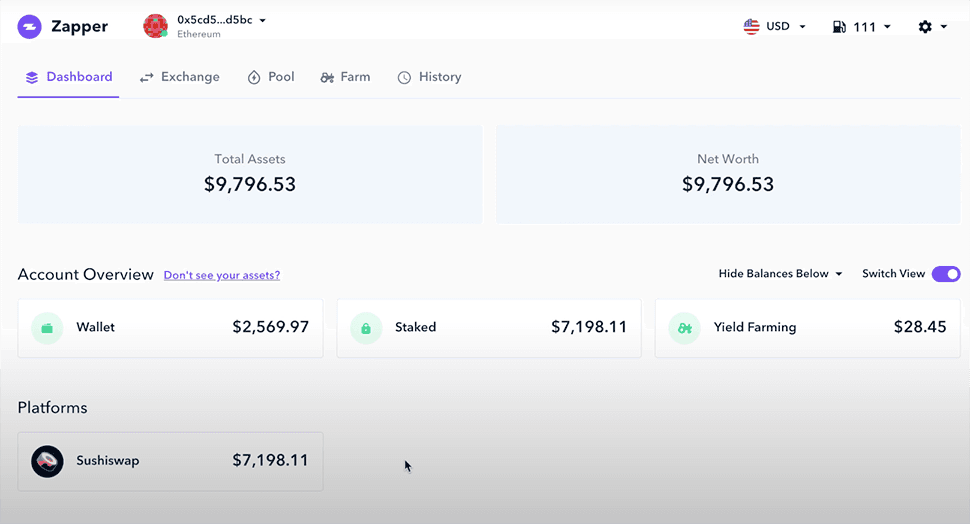The width and height of the screenshot is (970, 524).
Task: Click the green Wallet icon
Action: (x=47, y=327)
